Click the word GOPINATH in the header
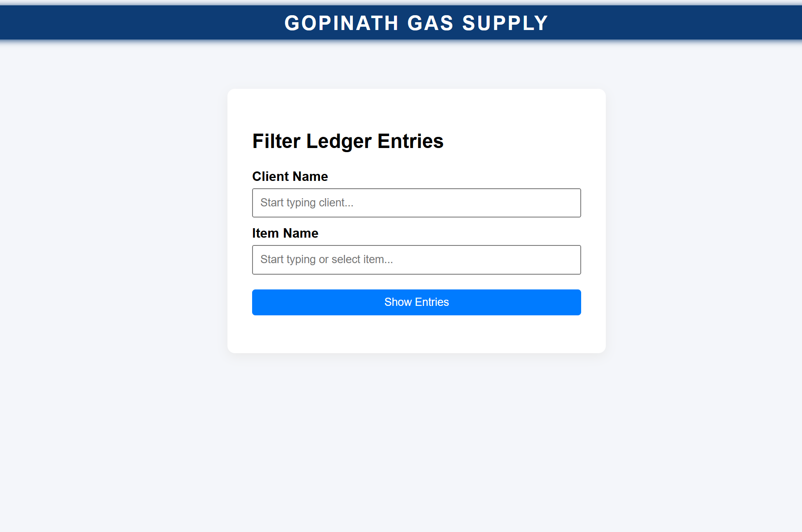Image resolution: width=802 pixels, height=532 pixels. point(341,23)
